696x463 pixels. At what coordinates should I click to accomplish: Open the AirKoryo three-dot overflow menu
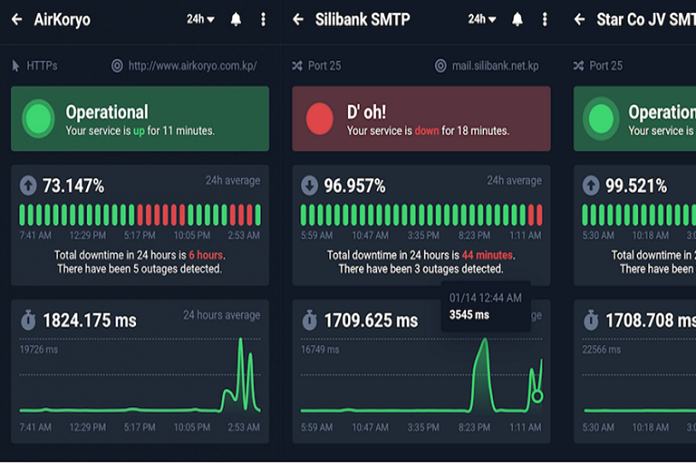263,20
